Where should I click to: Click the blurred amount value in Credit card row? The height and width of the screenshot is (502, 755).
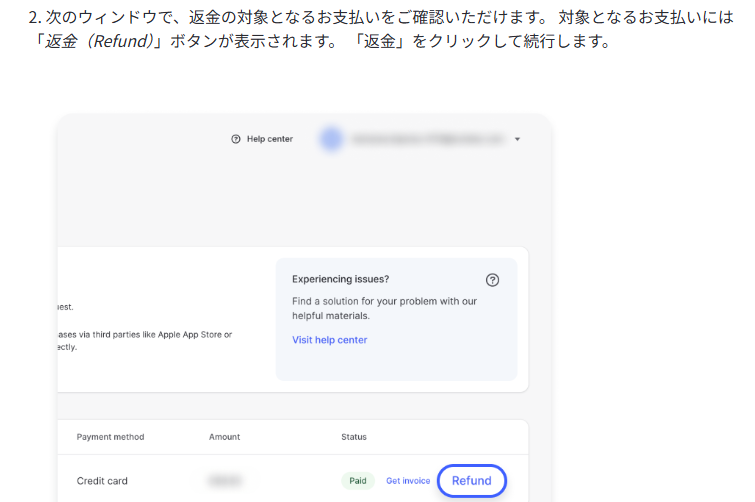click(x=225, y=480)
